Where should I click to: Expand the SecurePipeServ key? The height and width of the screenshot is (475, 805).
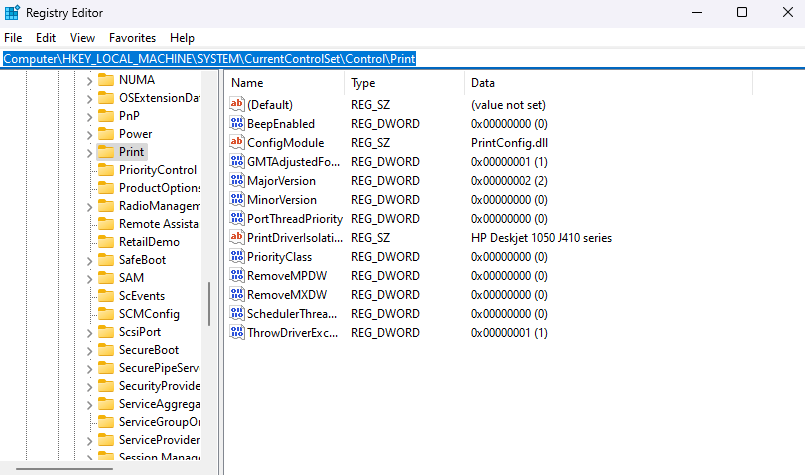89,369
